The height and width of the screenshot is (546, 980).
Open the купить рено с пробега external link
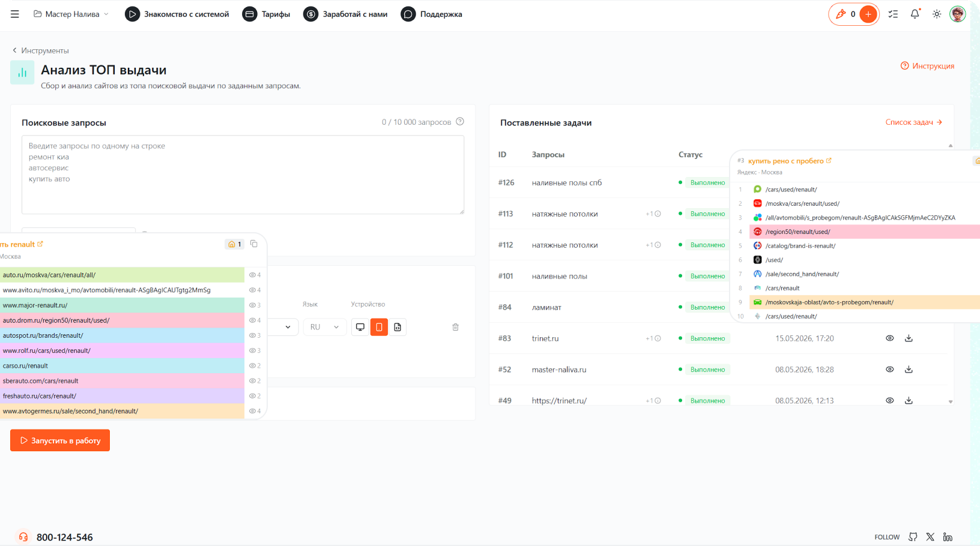pos(790,161)
